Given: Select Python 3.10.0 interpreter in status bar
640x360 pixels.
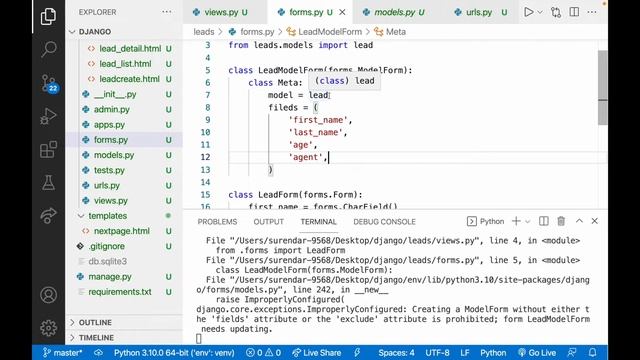Looking at the screenshot, I should tap(174, 353).
